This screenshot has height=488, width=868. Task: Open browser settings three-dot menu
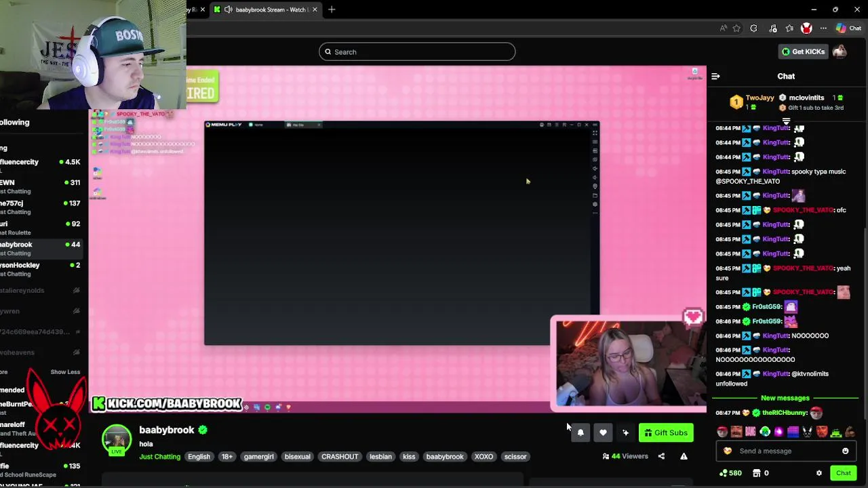(823, 28)
